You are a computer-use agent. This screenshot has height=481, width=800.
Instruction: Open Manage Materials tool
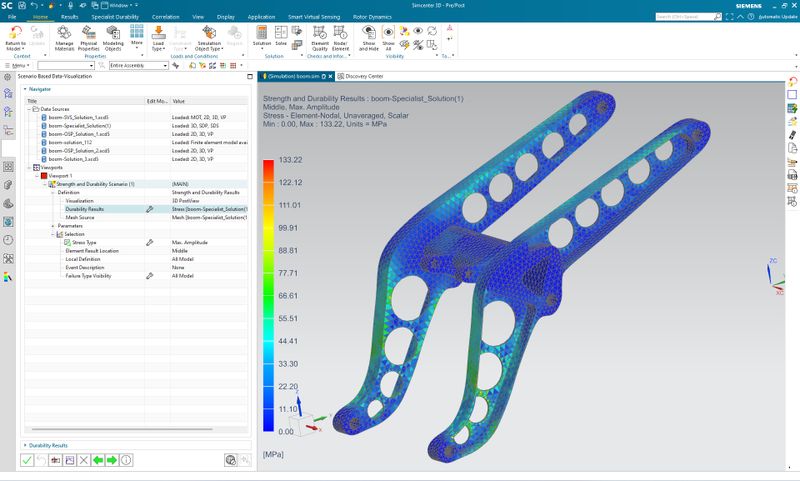(64, 38)
